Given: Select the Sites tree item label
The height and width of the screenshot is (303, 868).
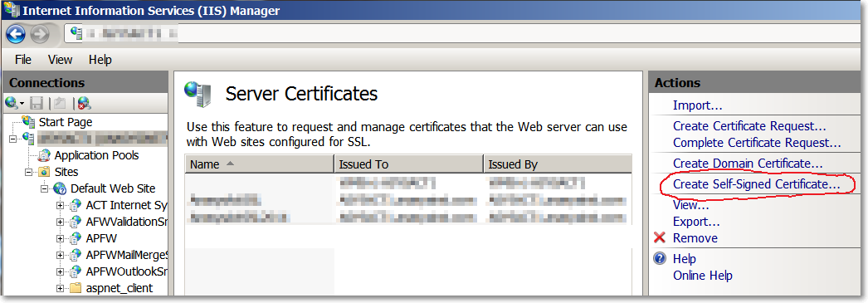Looking at the screenshot, I should click(x=66, y=173).
